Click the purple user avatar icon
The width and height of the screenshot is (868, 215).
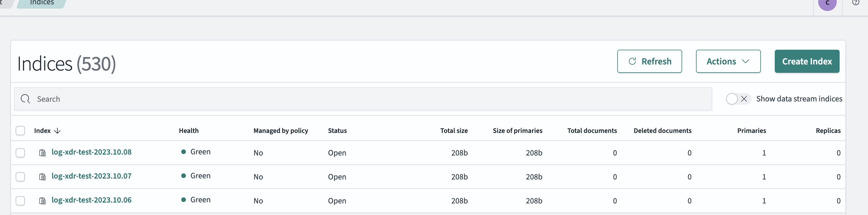[x=827, y=3]
